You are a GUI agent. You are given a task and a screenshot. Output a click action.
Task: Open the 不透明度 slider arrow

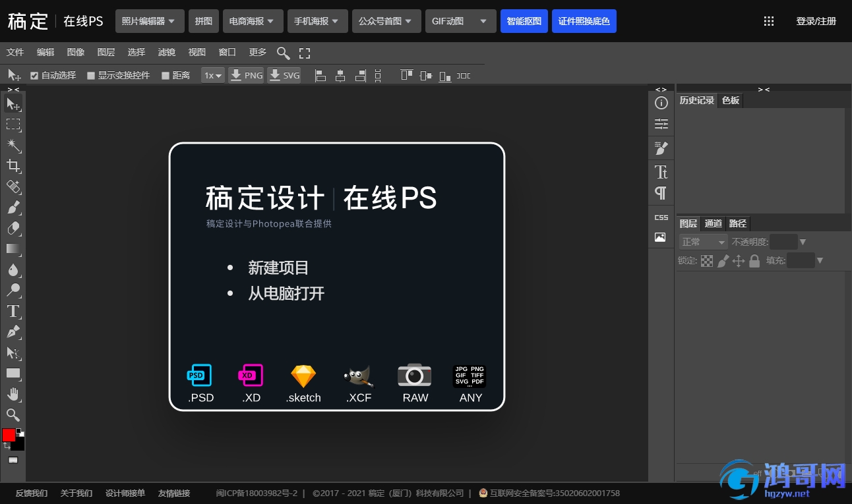tap(803, 242)
